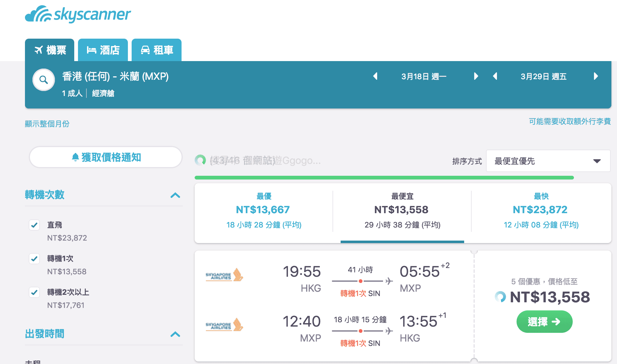Uncheck the 直飛 filter
The height and width of the screenshot is (364, 617).
click(34, 225)
